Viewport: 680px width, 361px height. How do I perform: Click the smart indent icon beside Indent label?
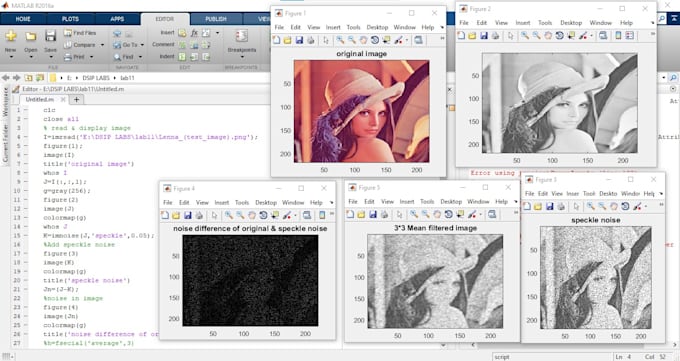[x=182, y=57]
